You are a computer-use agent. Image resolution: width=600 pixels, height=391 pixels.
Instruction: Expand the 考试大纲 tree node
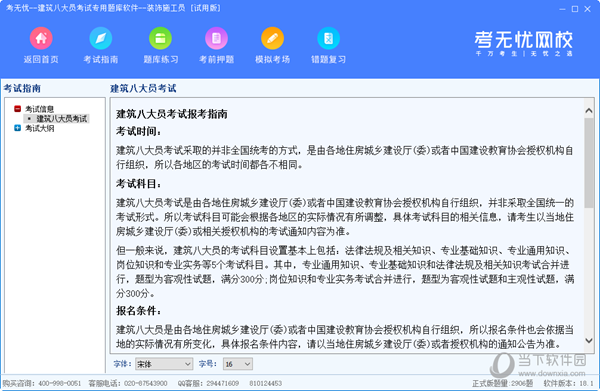click(x=17, y=128)
